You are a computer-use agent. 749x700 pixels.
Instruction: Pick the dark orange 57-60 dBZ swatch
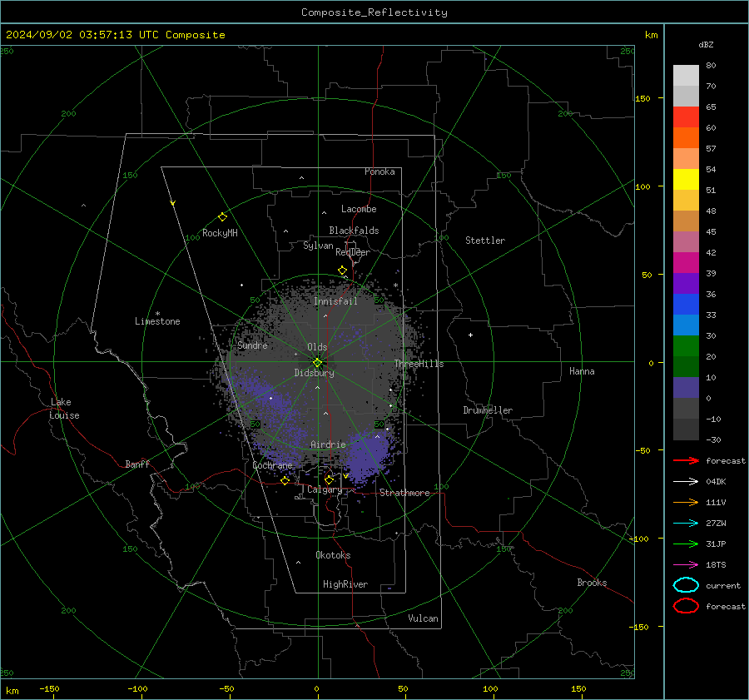coord(686,138)
